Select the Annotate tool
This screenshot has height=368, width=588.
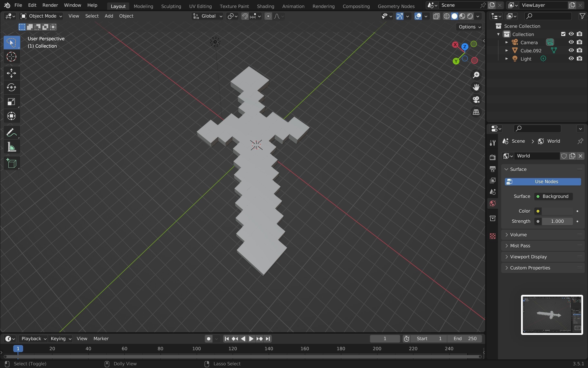tap(11, 133)
